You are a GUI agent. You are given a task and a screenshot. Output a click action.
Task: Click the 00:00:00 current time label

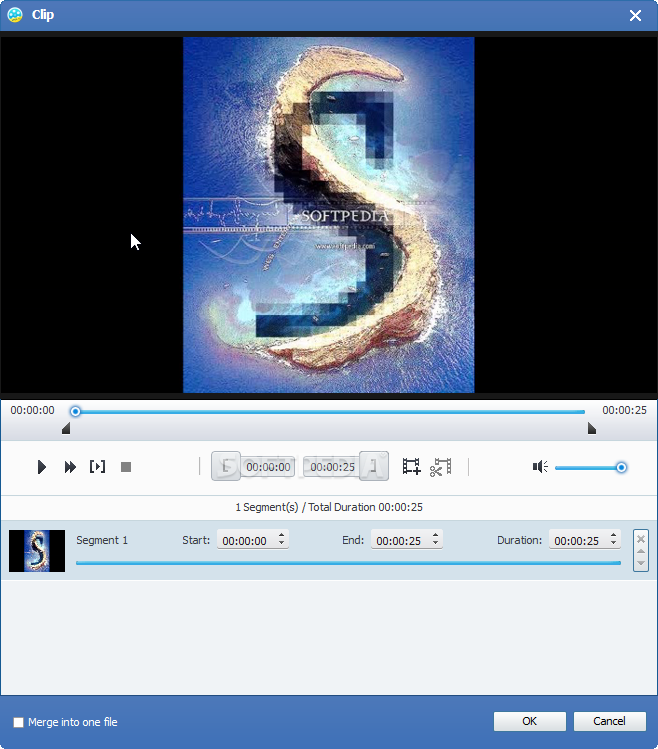[x=32, y=410]
